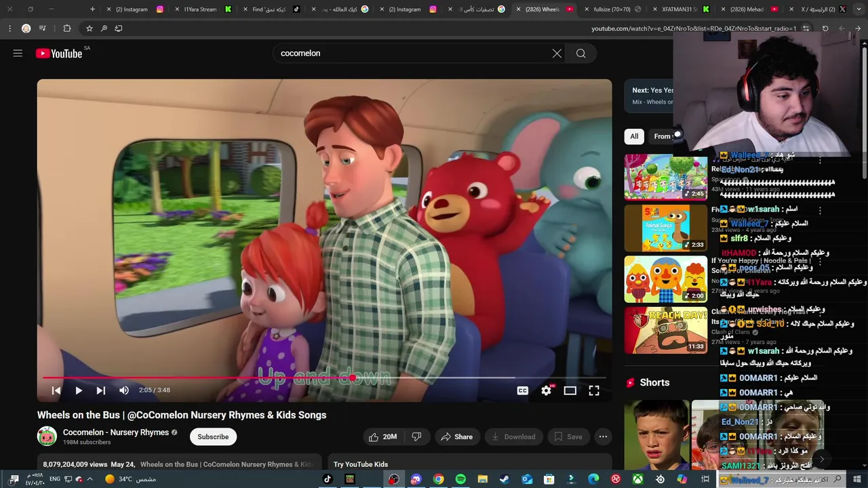
Task: Show next Shorts with the chevron arrow
Action: (821, 460)
